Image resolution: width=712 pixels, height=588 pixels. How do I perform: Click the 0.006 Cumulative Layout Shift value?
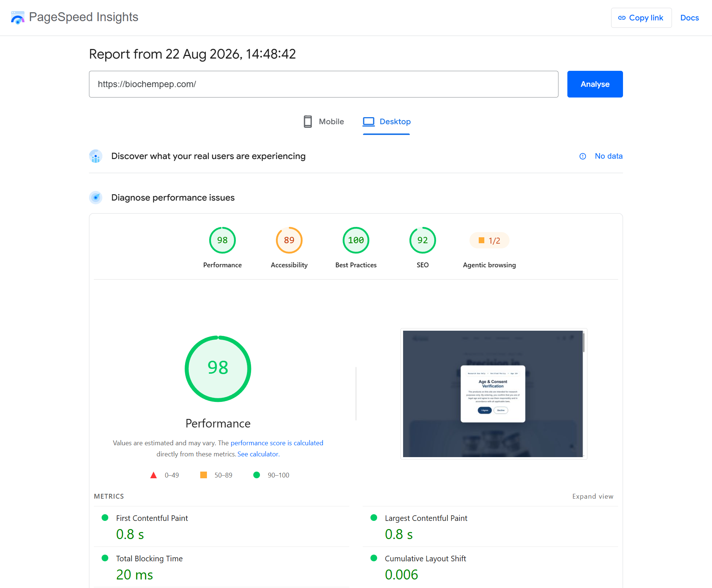click(402, 575)
